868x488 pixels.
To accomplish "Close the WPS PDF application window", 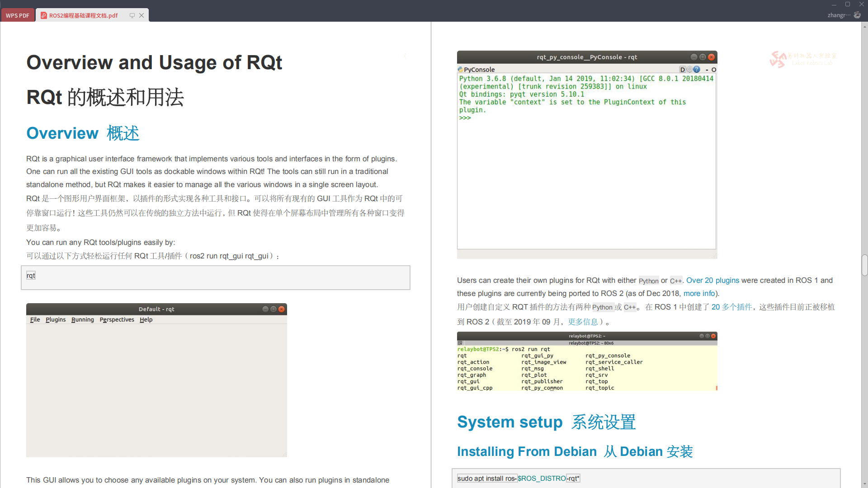I will click(861, 4).
